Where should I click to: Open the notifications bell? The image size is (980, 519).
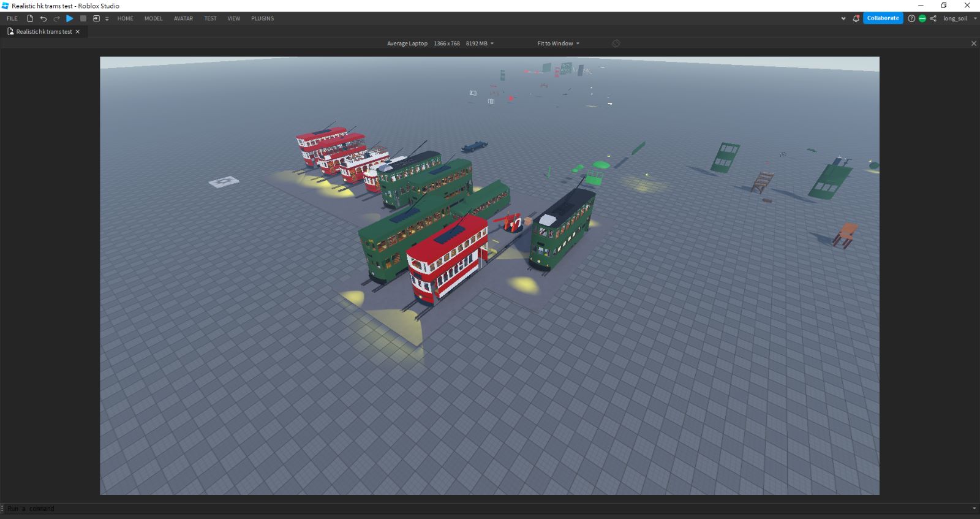[x=856, y=18]
